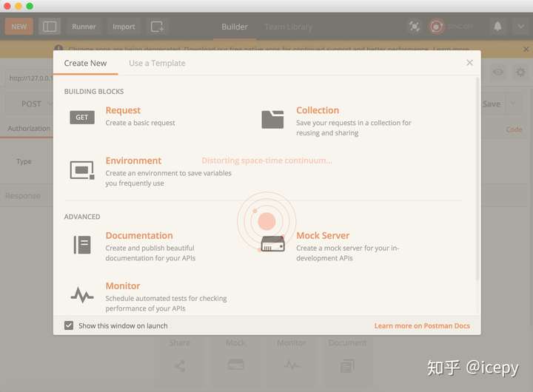Click the interceptor satellite icon
533x392 pixels.
click(414, 26)
